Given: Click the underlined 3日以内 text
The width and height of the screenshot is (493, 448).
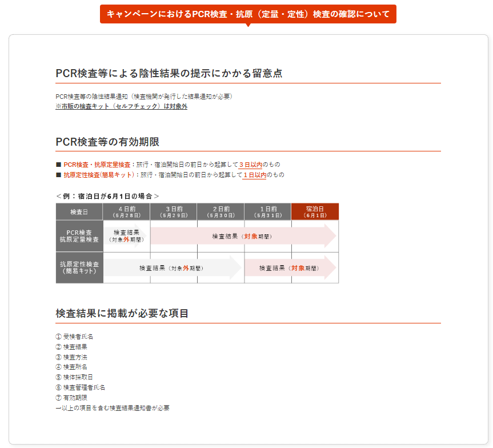Looking at the screenshot, I should tap(250, 164).
